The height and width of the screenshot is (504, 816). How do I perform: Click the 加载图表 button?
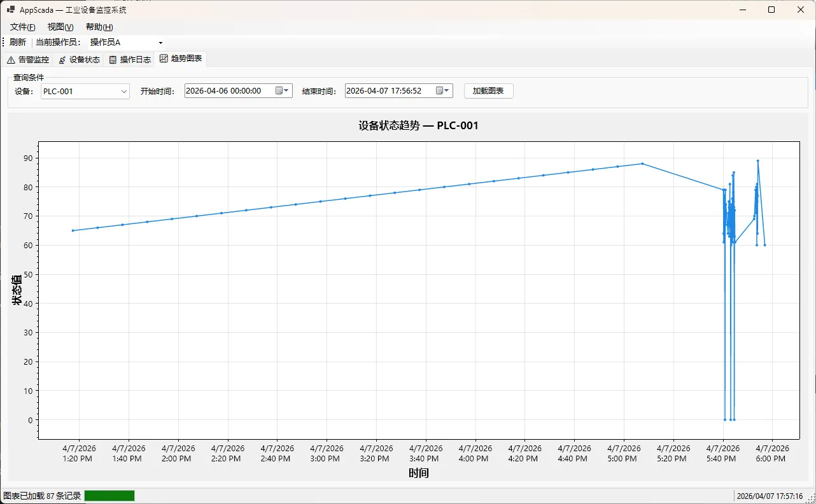[488, 91]
